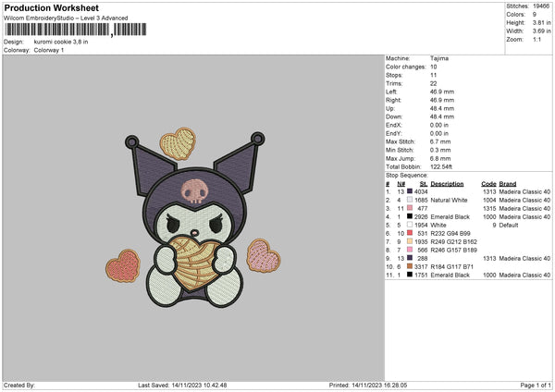Select the Kuromi embroidery design preview

point(193,217)
